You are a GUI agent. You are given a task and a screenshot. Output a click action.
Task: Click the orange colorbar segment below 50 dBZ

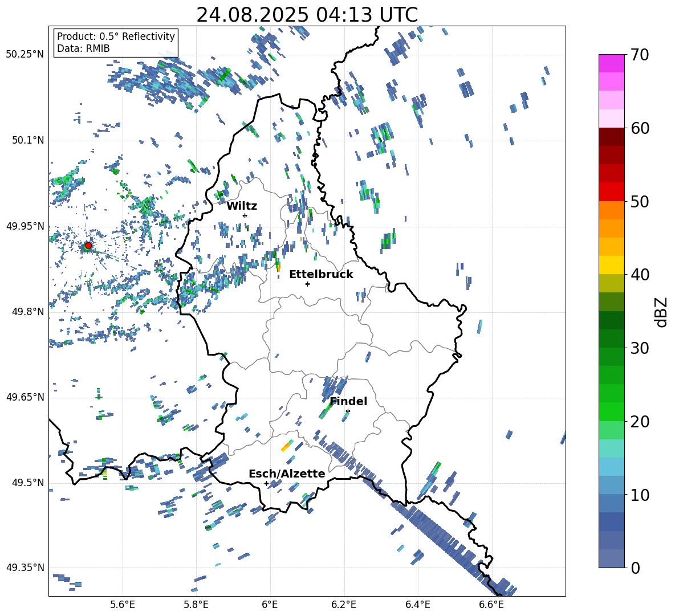(611, 210)
